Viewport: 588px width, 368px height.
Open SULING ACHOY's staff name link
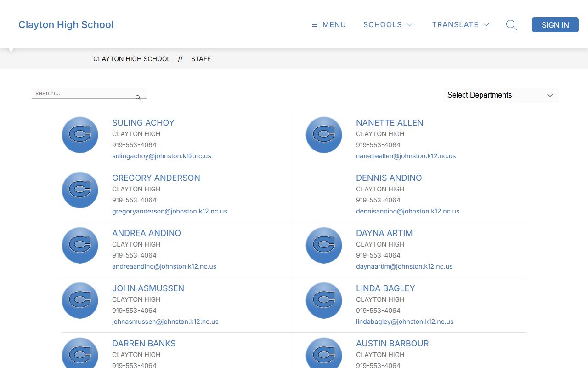click(x=143, y=123)
